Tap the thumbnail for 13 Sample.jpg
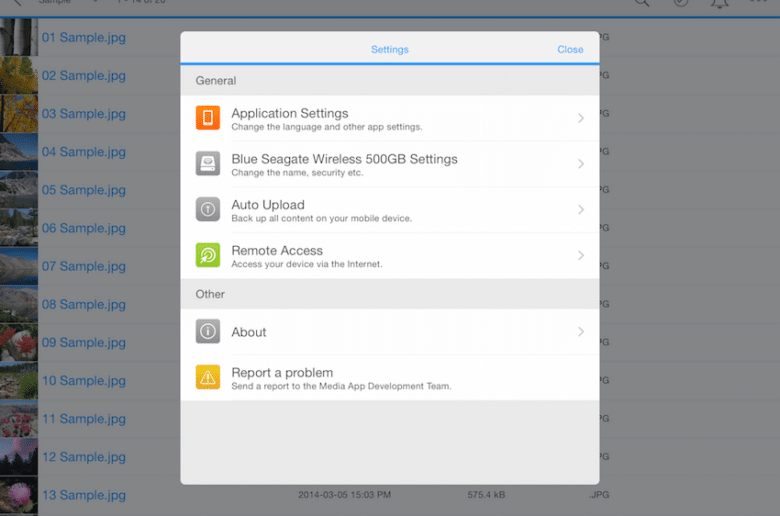 (x=19, y=495)
